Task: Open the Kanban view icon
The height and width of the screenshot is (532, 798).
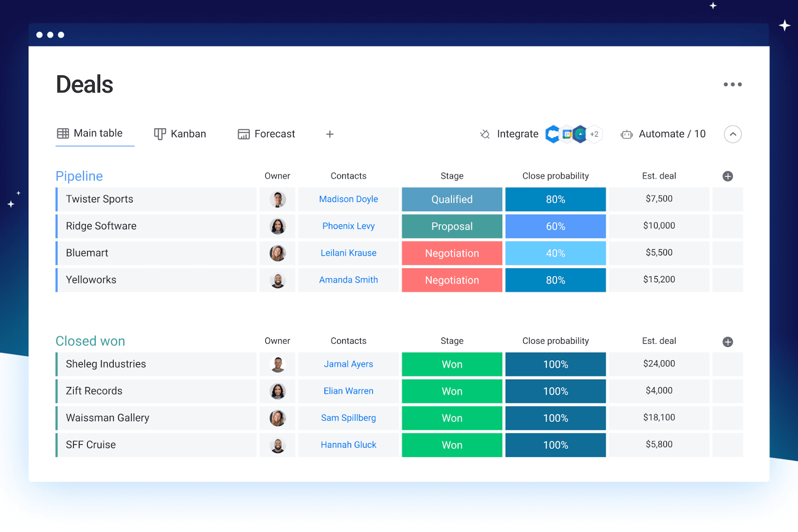Action: pyautogui.click(x=160, y=134)
